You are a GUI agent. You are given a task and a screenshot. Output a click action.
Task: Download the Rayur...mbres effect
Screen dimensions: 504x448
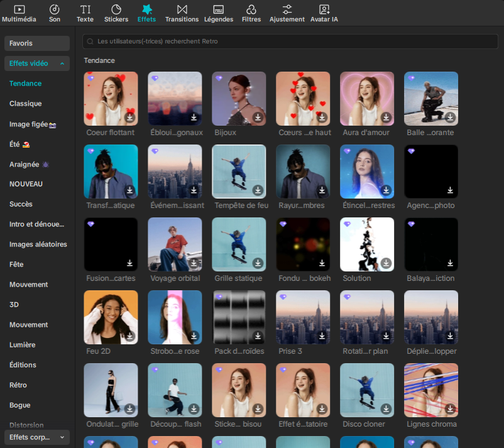322,190
